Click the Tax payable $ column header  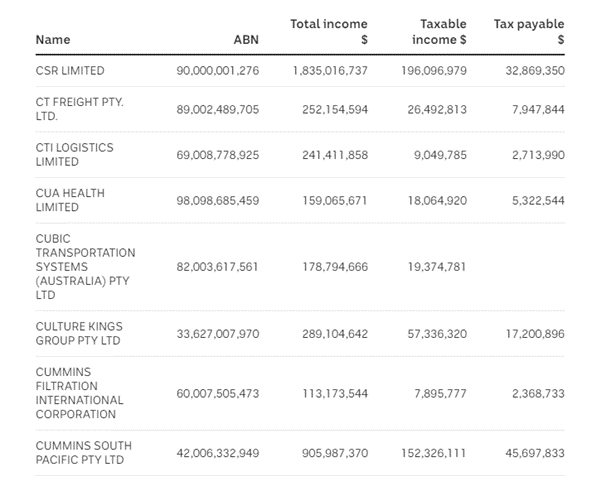(x=529, y=31)
